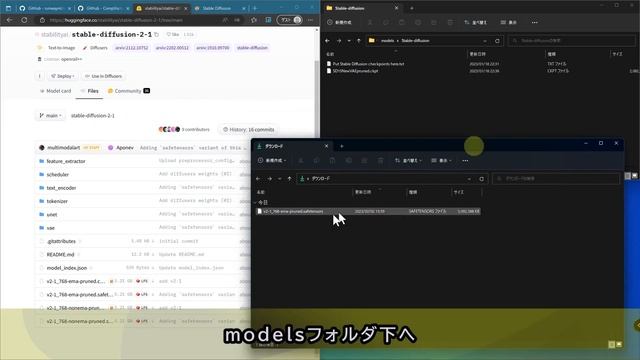The height and width of the screenshot is (360, 640).
Task: Collapse the Today group in Downloads
Action: (x=256, y=202)
